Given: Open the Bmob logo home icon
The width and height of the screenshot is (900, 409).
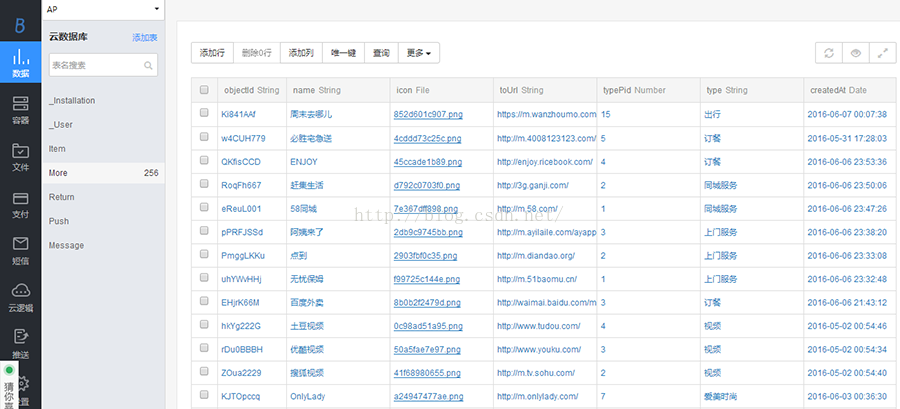Looking at the screenshot, I should pos(20,25).
